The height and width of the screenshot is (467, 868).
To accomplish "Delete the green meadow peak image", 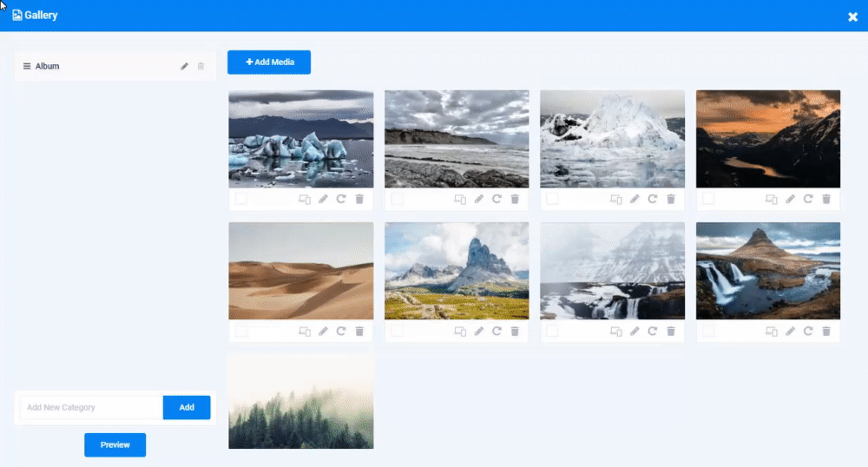I will (515, 331).
